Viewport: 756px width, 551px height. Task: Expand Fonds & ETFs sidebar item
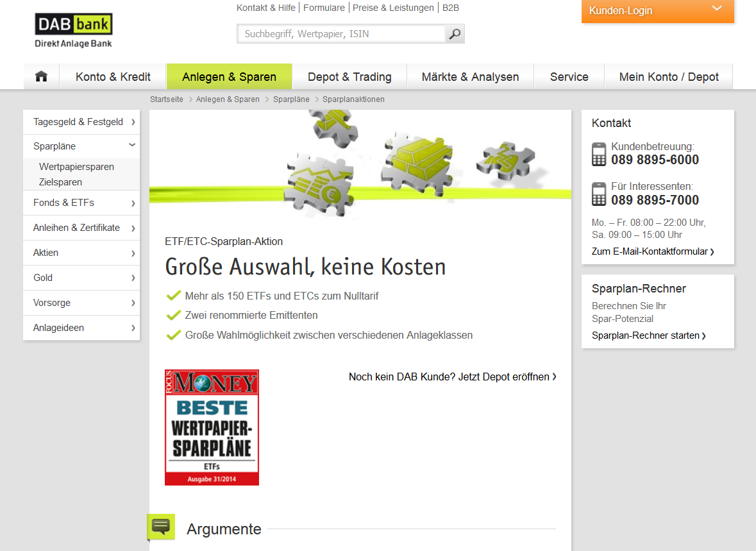click(x=81, y=203)
